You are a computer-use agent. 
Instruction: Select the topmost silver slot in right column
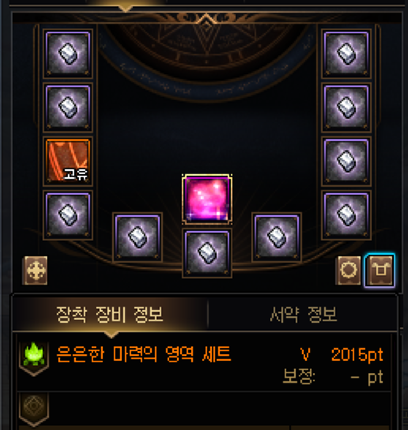pyautogui.click(x=346, y=54)
